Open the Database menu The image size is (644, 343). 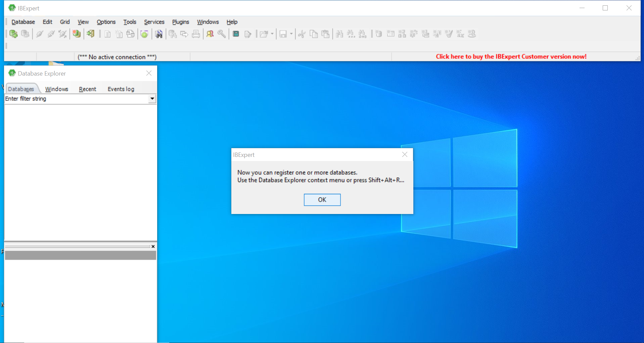coord(23,22)
